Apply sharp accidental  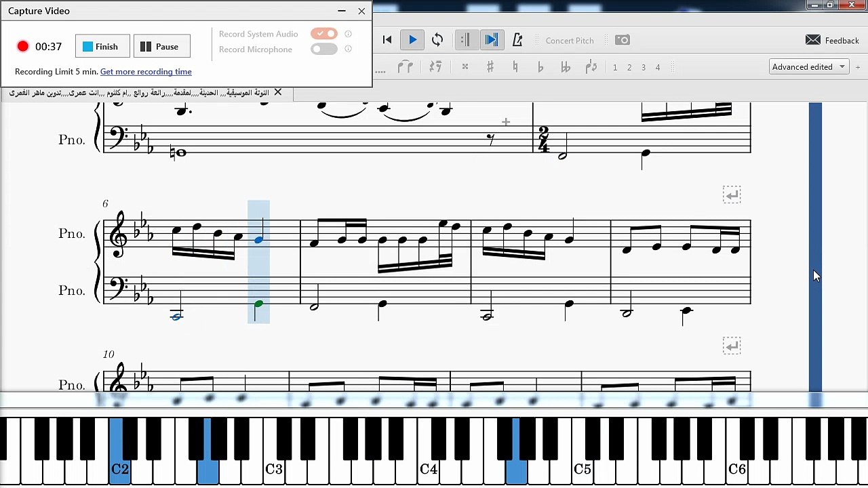[490, 67]
